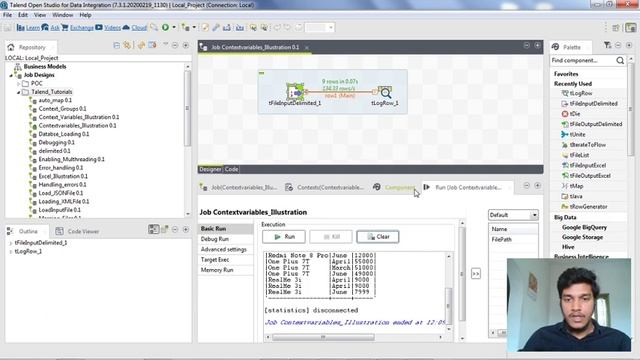Open the Help menu

pyautogui.click(x=85, y=15)
